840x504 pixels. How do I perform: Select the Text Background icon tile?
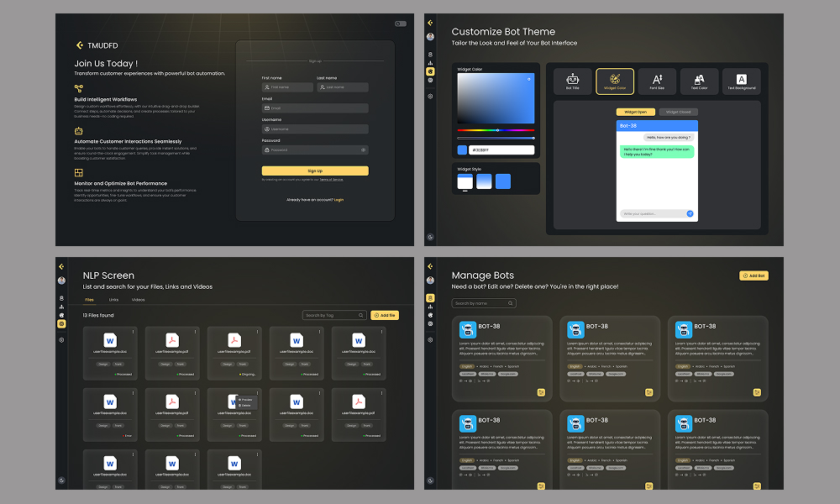click(741, 81)
